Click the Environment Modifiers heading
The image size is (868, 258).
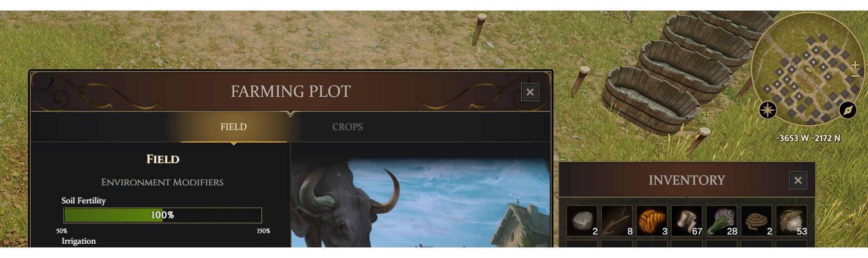(162, 182)
